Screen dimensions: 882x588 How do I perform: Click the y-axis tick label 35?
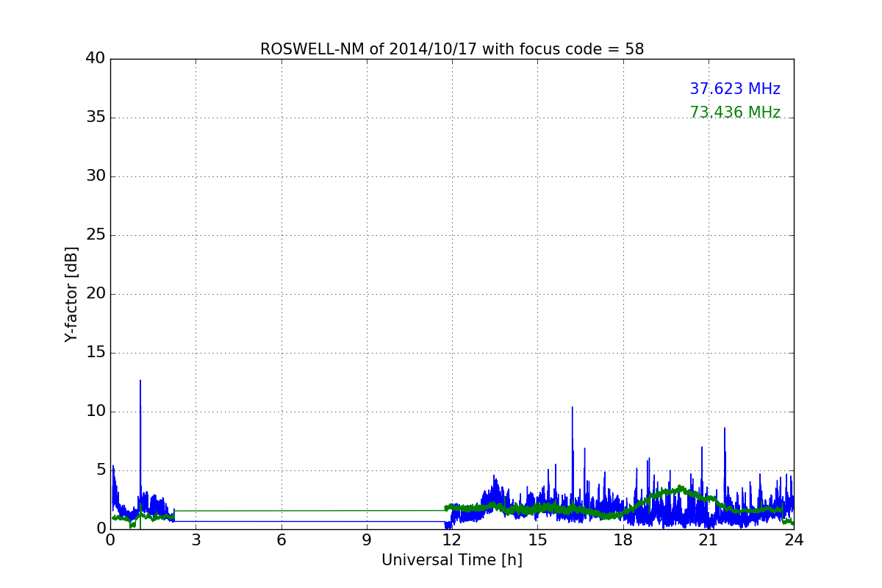(x=96, y=118)
